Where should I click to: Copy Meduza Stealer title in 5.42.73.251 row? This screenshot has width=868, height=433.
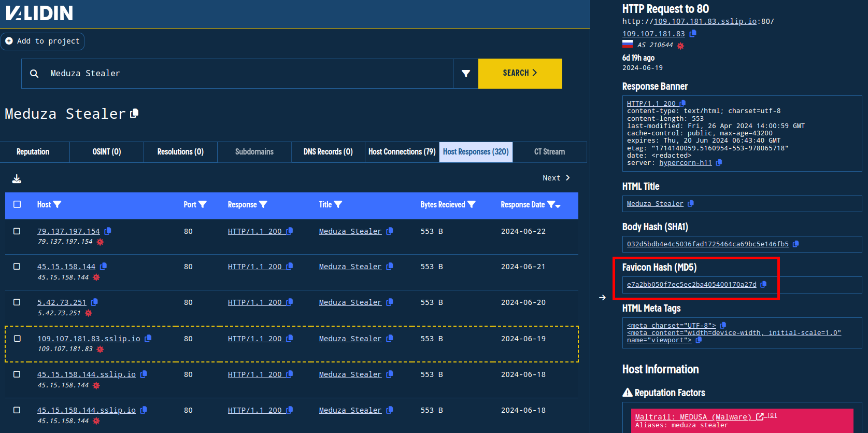tap(390, 302)
